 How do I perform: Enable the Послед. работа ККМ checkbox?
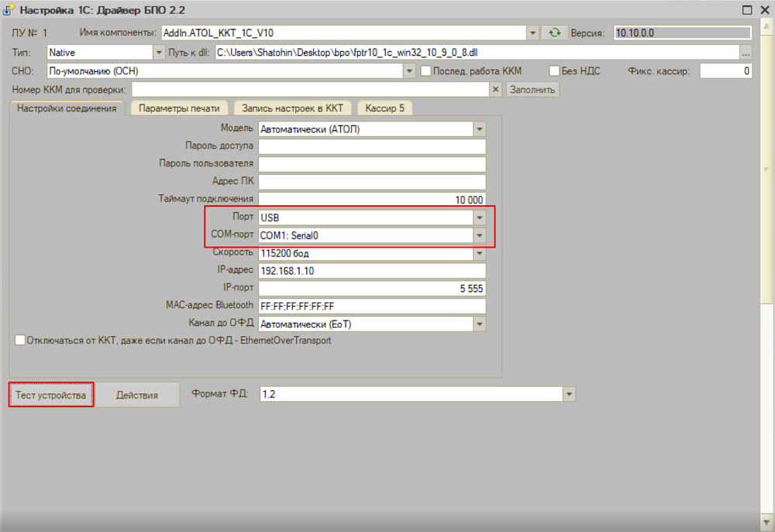[x=426, y=71]
